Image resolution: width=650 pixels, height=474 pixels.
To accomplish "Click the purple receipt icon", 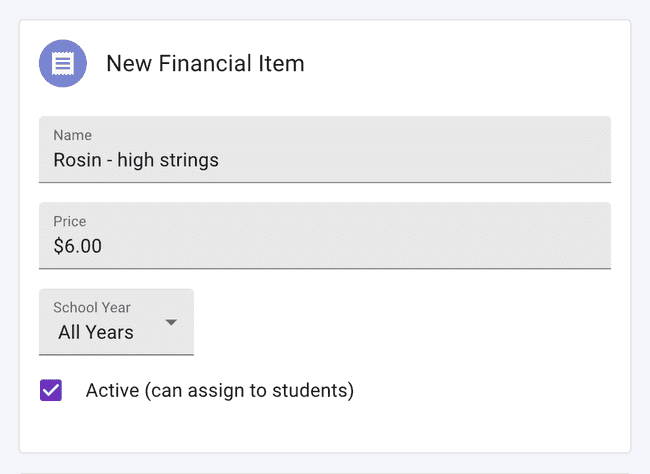I will point(63,63).
